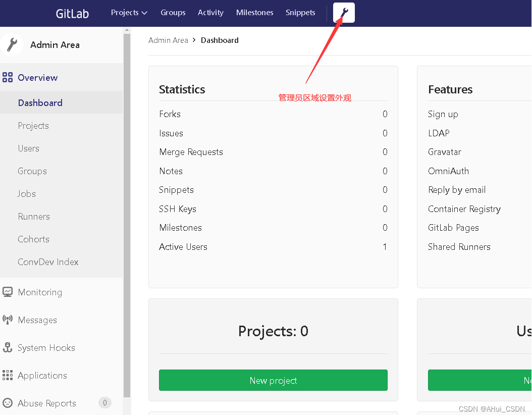
Task: Open ConvDev Index in the sidebar
Action: tap(48, 262)
